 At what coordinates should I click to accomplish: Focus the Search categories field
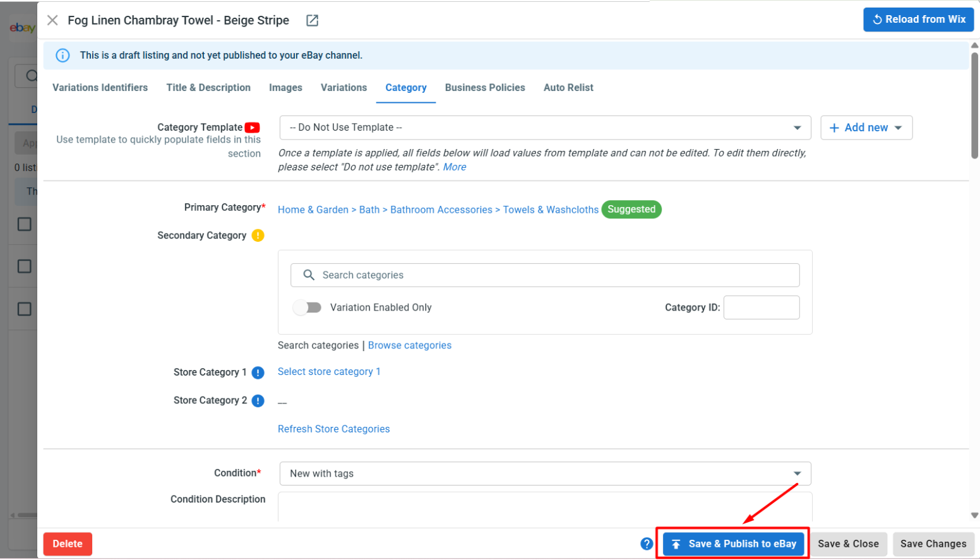(x=545, y=275)
